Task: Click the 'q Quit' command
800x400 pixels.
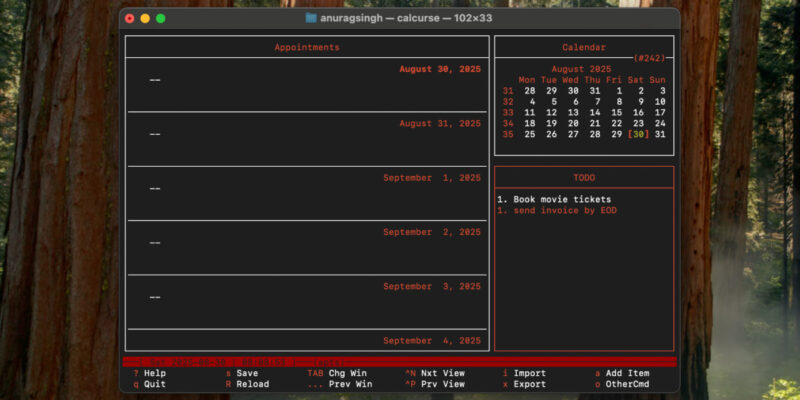Action: [x=149, y=384]
